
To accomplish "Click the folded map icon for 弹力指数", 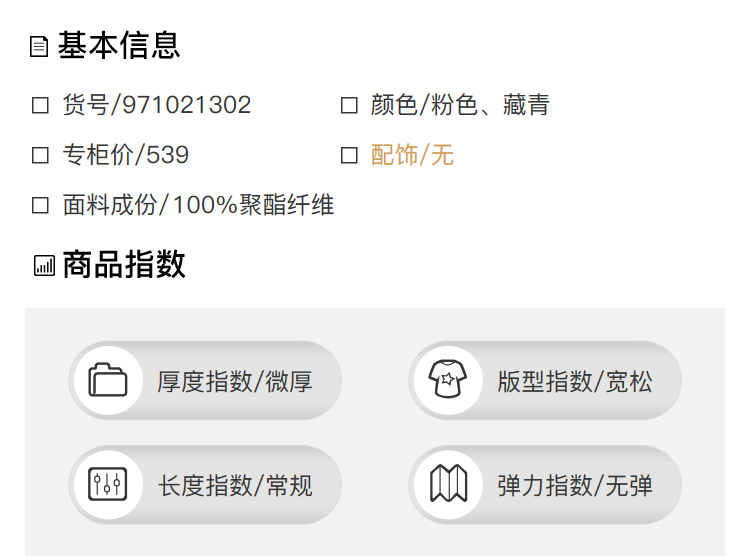I will coord(448,485).
